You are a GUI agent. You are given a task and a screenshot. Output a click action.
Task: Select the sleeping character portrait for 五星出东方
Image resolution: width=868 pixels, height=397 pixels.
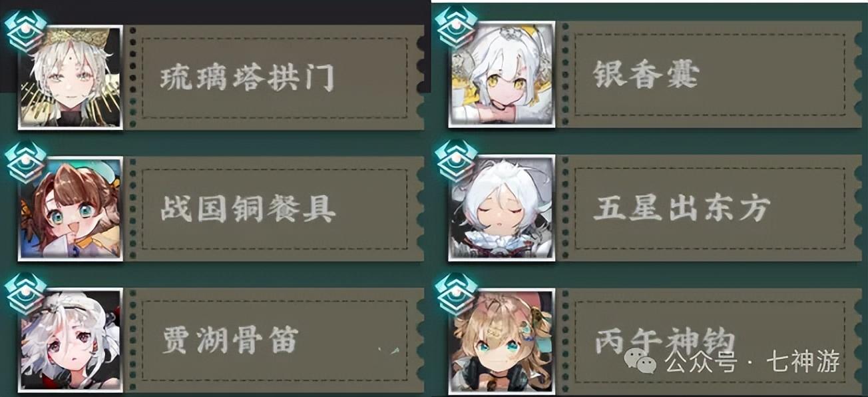pos(501,208)
